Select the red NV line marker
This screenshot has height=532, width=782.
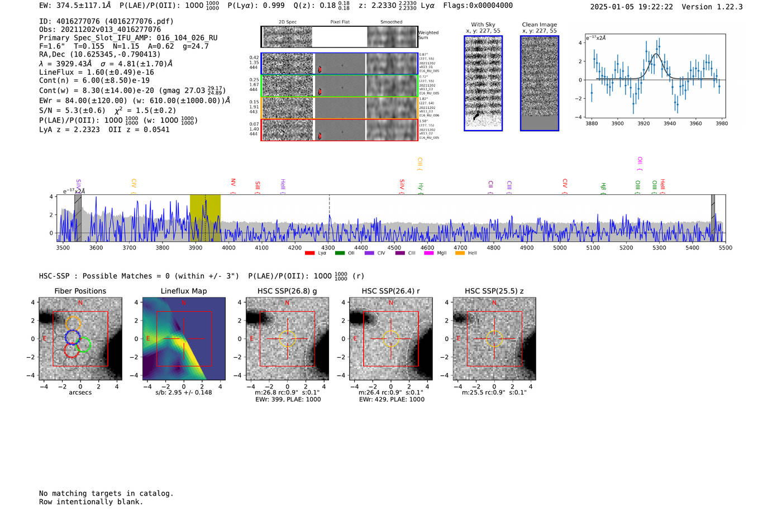[x=233, y=185]
